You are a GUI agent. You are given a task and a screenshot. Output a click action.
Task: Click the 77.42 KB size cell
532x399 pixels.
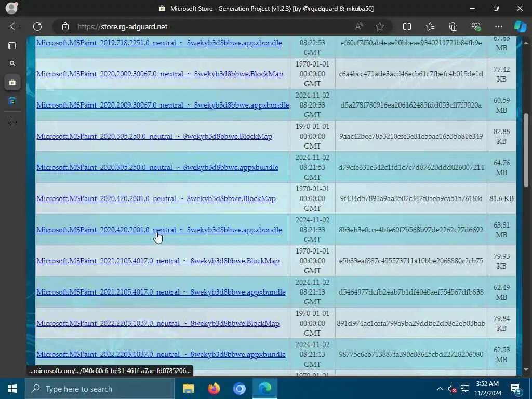tap(501, 74)
